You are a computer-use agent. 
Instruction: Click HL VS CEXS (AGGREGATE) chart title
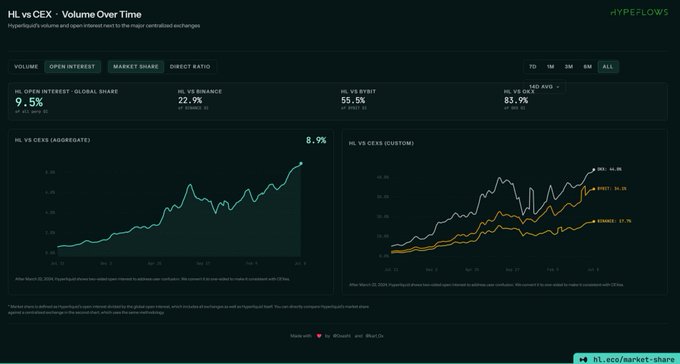pos(52,140)
